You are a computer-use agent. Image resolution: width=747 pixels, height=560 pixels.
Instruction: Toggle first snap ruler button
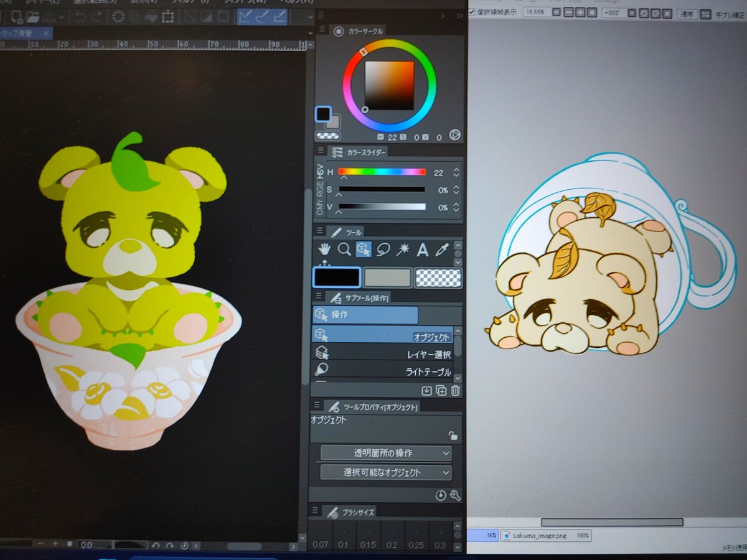(x=245, y=17)
